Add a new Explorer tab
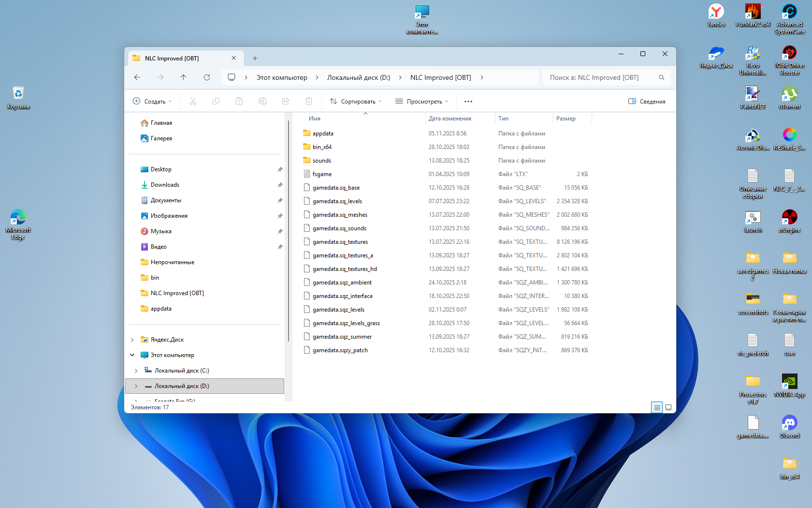The height and width of the screenshot is (508, 812). click(x=255, y=59)
